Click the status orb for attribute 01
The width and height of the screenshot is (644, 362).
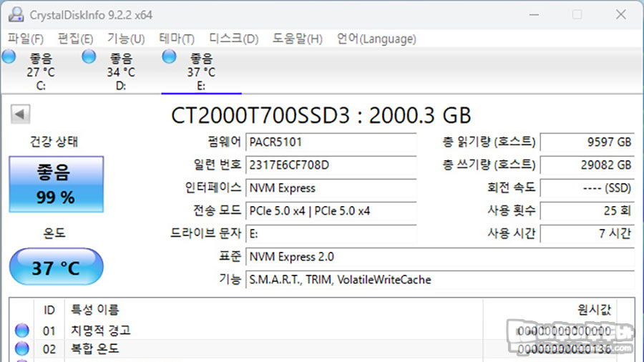21,330
